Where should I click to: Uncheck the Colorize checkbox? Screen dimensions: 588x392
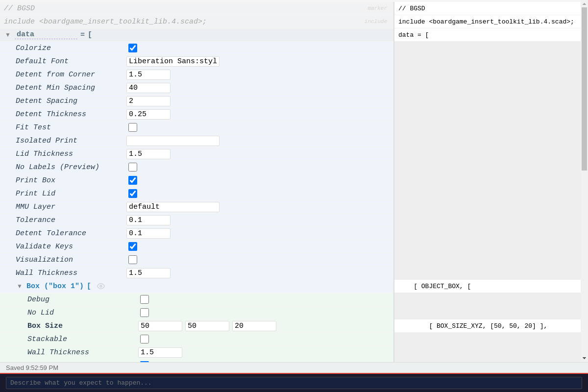click(x=133, y=48)
